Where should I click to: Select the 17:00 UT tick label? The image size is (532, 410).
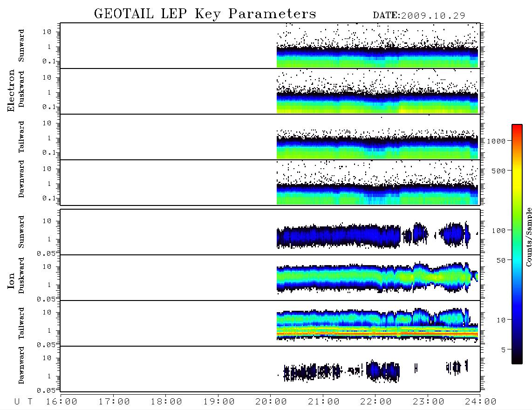pos(114,402)
